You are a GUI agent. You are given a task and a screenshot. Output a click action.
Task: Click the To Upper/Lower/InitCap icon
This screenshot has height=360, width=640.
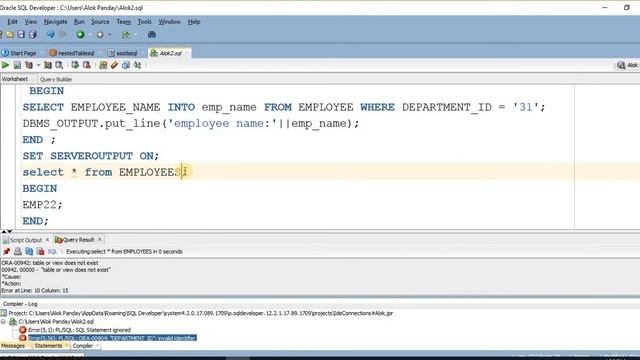point(138,65)
